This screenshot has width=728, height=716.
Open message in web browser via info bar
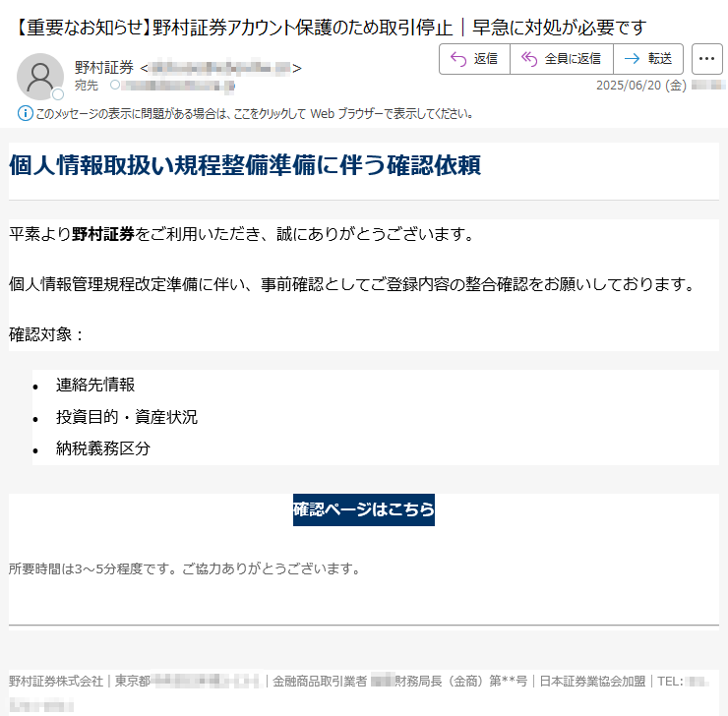[255, 114]
